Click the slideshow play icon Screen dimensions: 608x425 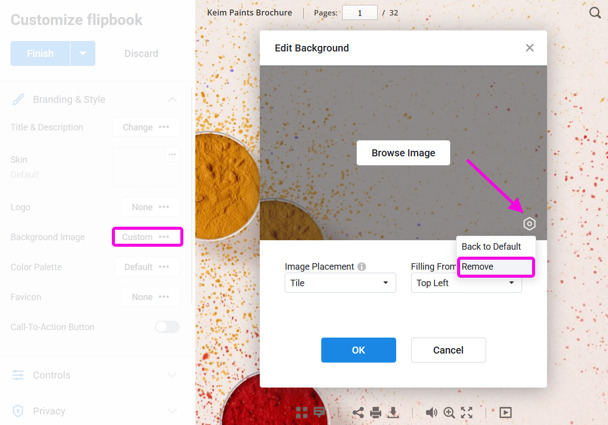tap(505, 413)
